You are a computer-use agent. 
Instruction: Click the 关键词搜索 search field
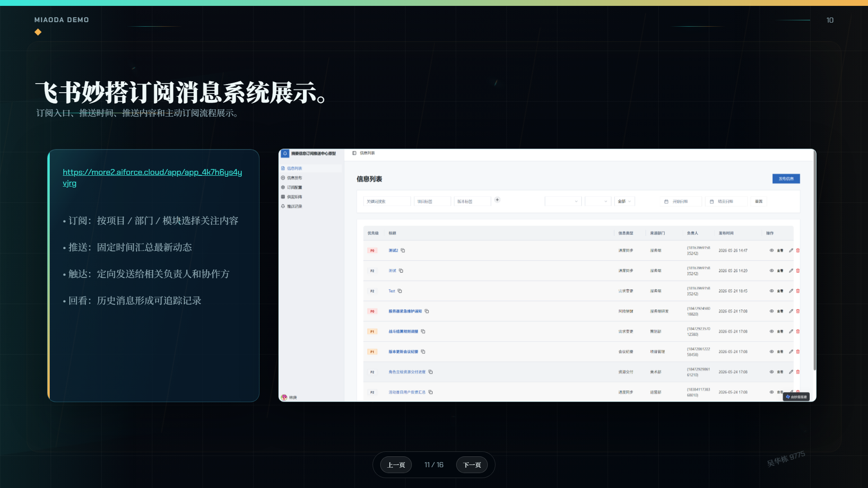click(387, 202)
